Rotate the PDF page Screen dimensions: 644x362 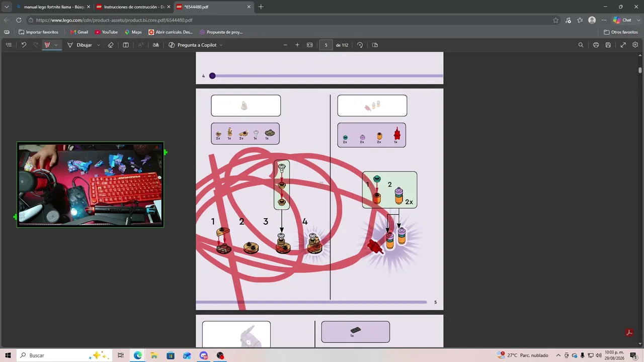point(360,45)
